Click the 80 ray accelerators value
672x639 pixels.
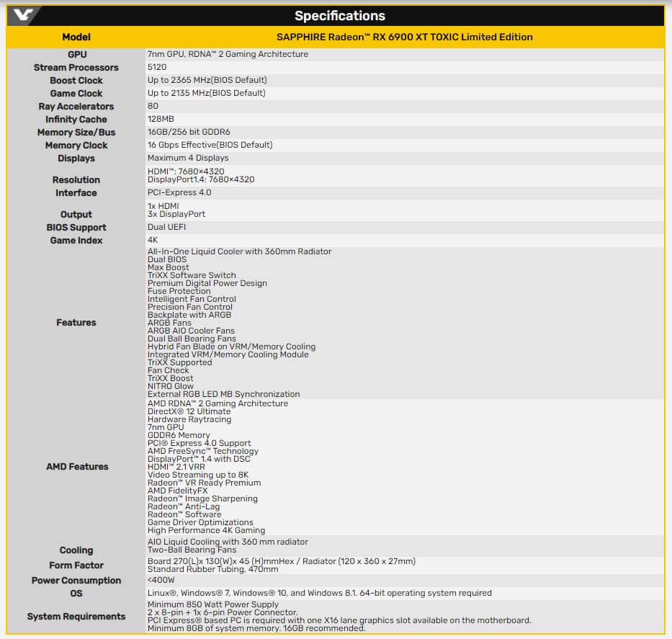click(153, 106)
